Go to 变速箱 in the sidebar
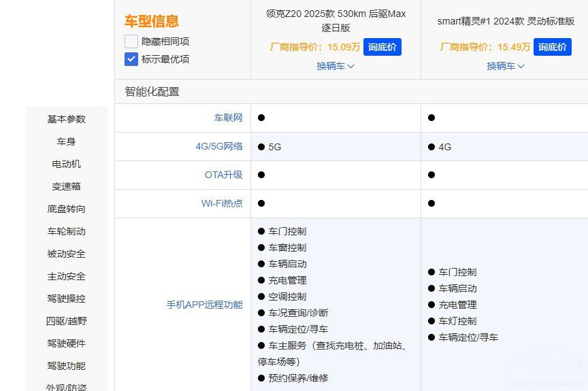This screenshot has height=391, width=588. (x=67, y=186)
